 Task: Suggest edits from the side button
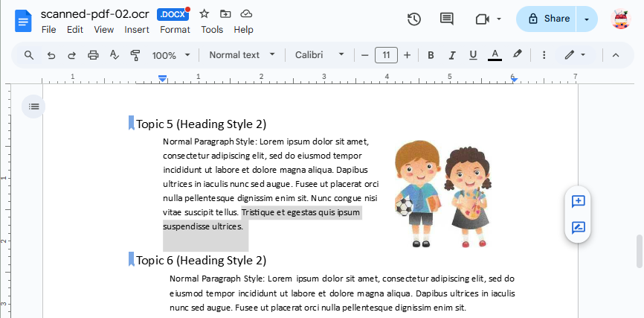click(x=578, y=227)
